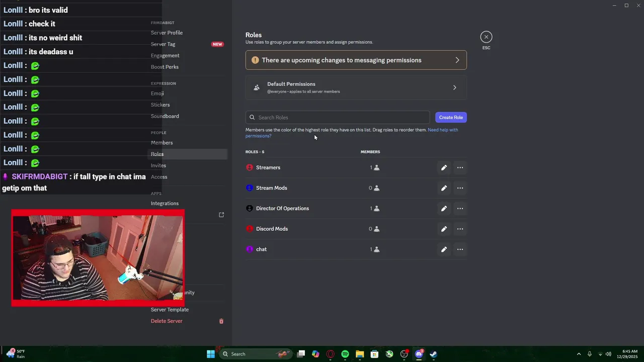View members icon for Director Of Operations
Screen dimensions: 644x362
[376, 209]
